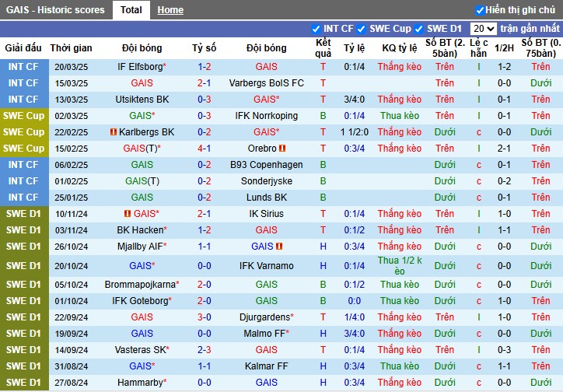Image resolution: width=563 pixels, height=392 pixels.
Task: Click Malmo FF team name
Action: tap(264, 334)
